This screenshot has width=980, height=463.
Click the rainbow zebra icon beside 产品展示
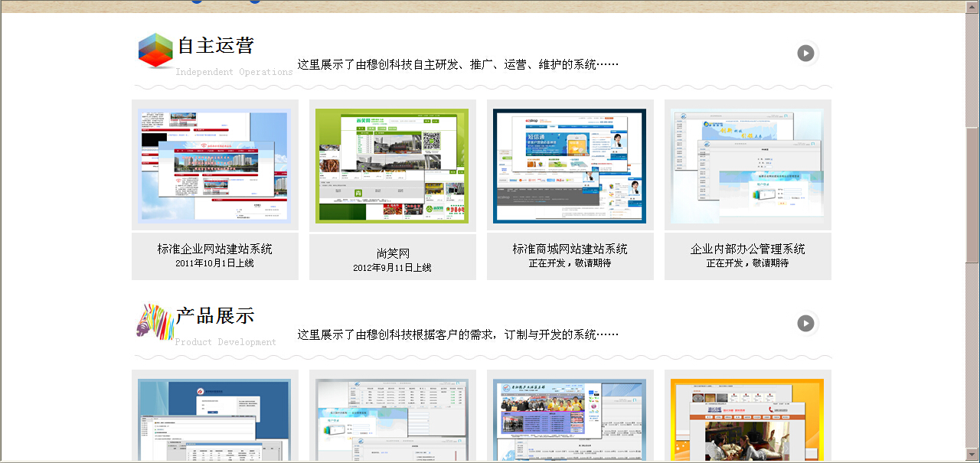[155, 321]
